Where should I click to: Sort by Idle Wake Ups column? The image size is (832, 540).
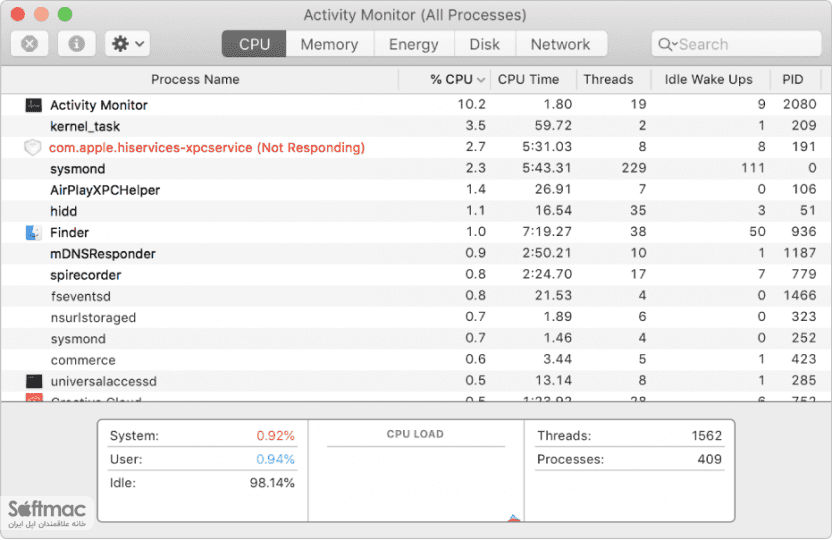coord(709,80)
